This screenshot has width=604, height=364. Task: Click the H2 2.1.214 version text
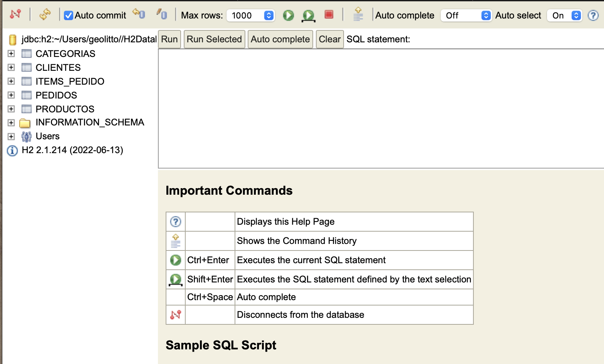pos(72,150)
